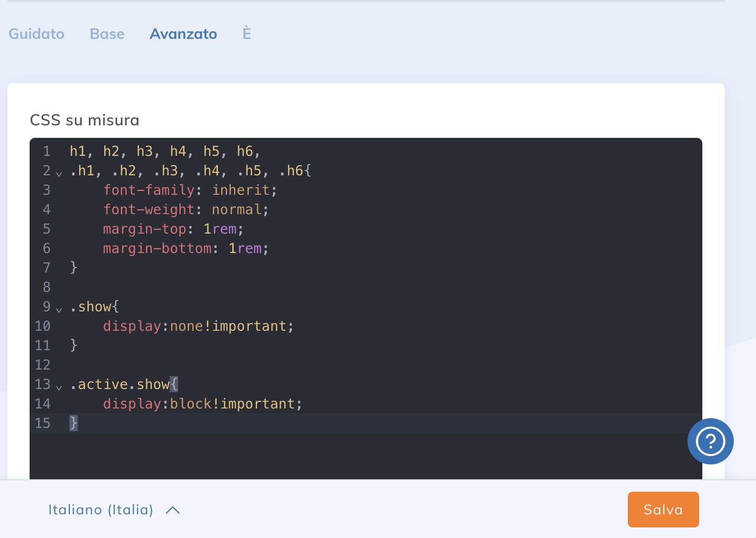
Task: Collapse the code block at line 2
Action: pyautogui.click(x=59, y=174)
